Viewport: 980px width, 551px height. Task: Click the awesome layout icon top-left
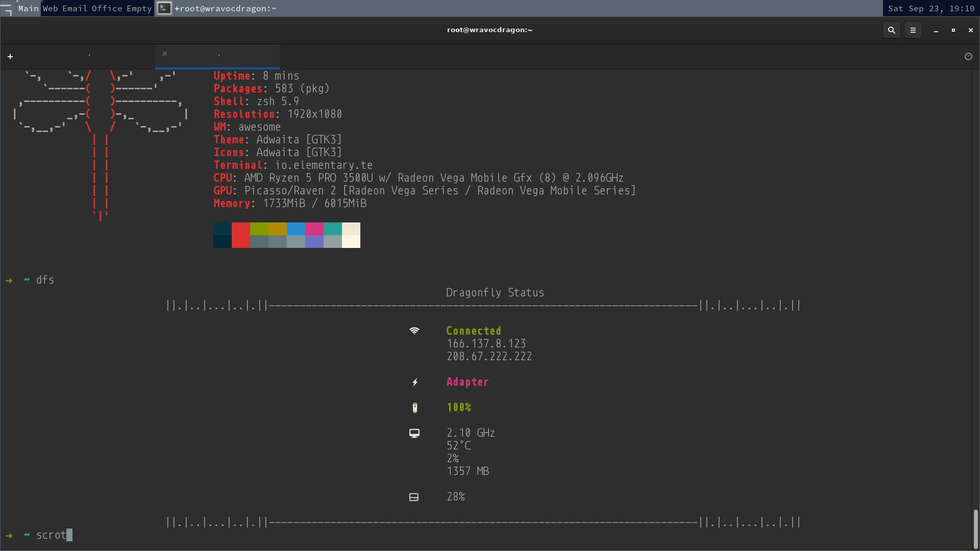coord(7,9)
